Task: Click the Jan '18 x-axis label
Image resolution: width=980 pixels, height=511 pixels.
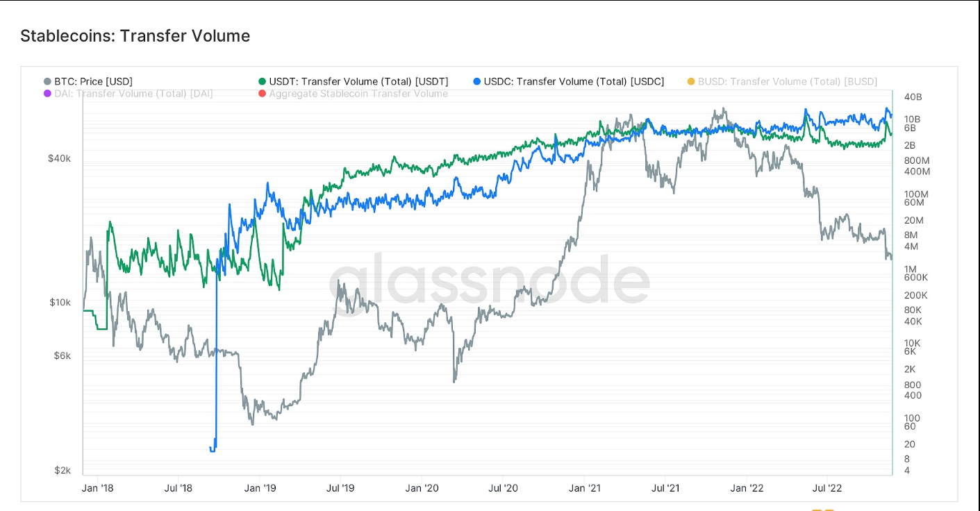Action: click(97, 488)
